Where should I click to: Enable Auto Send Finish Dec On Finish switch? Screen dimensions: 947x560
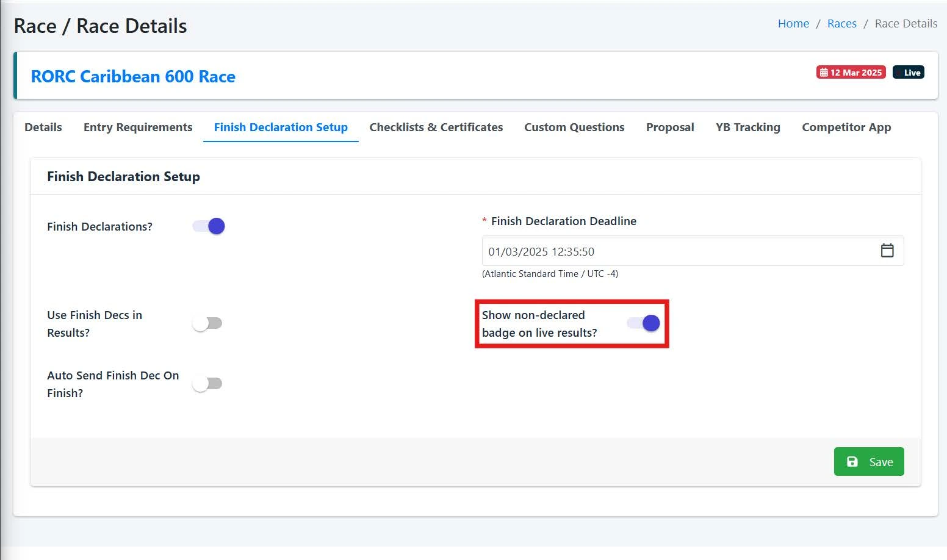(207, 384)
